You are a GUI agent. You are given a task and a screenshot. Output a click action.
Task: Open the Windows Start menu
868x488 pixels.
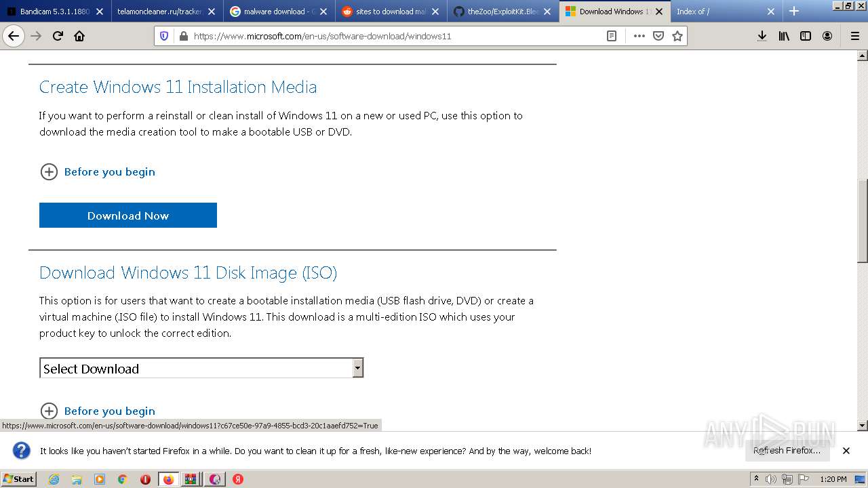point(18,479)
